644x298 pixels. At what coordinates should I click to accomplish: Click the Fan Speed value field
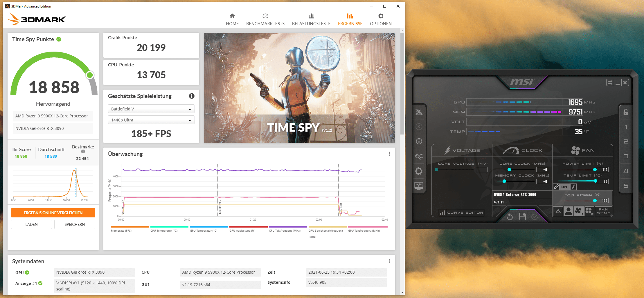603,201
